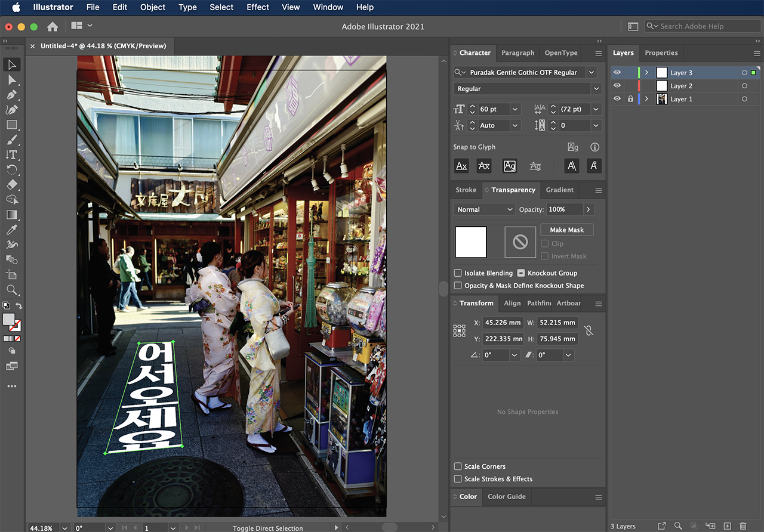Viewport: 764px width, 532px height.
Task: Hide Layer 2 visibility eye
Action: [617, 86]
